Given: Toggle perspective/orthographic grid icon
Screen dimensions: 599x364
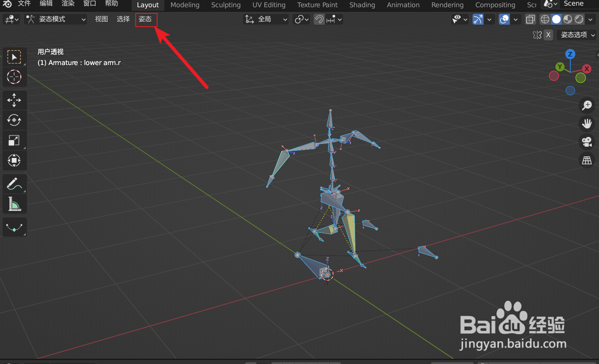Looking at the screenshot, I should point(587,160).
